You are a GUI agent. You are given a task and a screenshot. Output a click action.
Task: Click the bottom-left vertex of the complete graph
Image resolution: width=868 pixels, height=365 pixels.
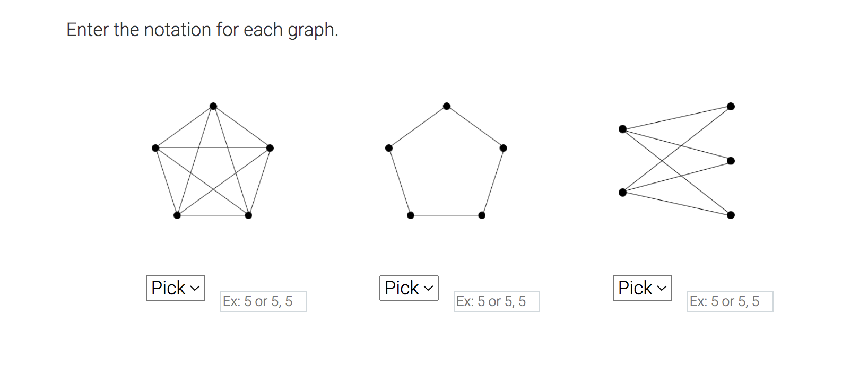tap(177, 215)
